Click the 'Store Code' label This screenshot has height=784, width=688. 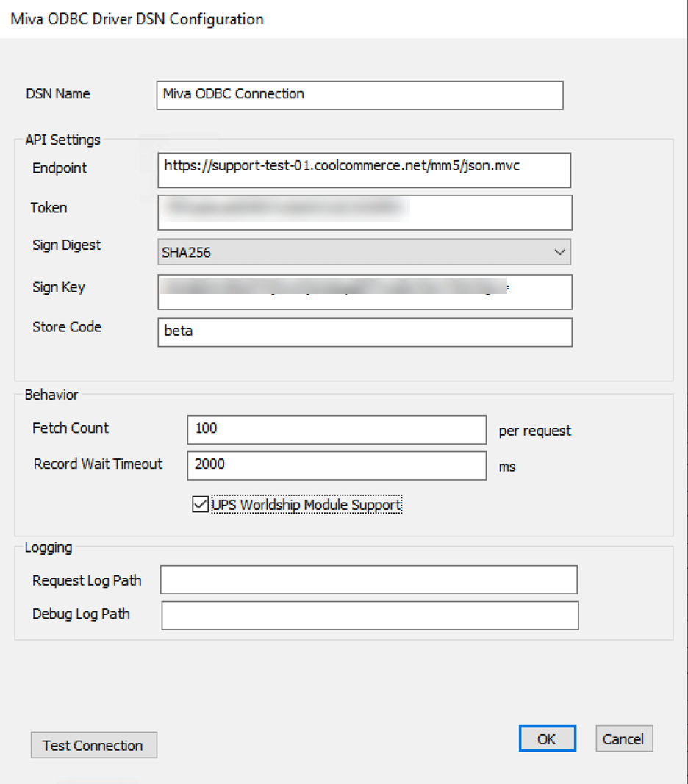(x=67, y=327)
